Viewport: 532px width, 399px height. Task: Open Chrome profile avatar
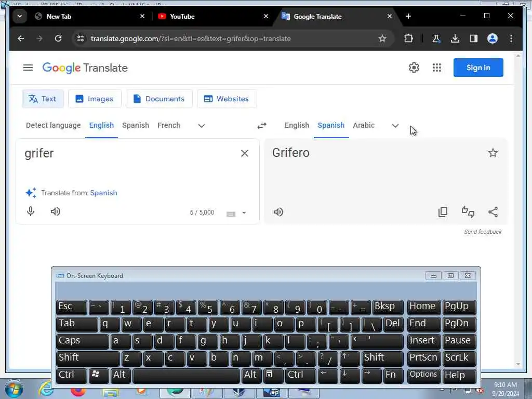tap(493, 38)
